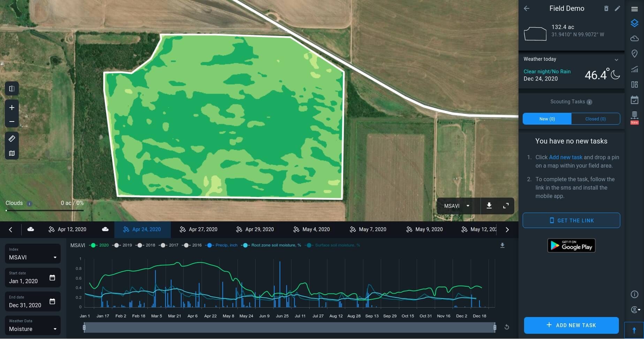Image resolution: width=644 pixels, height=339 pixels.
Task: Open the signal chart icon in sidebar
Action: tap(635, 69)
